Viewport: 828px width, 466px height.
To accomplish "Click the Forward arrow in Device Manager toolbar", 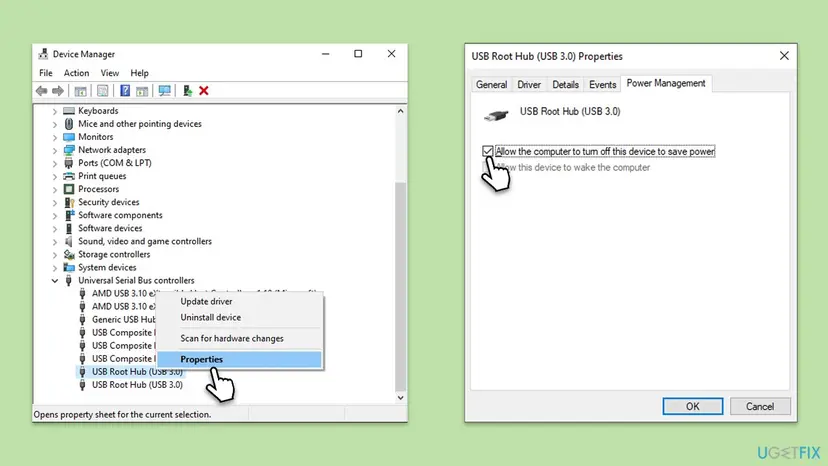I will (x=58, y=91).
